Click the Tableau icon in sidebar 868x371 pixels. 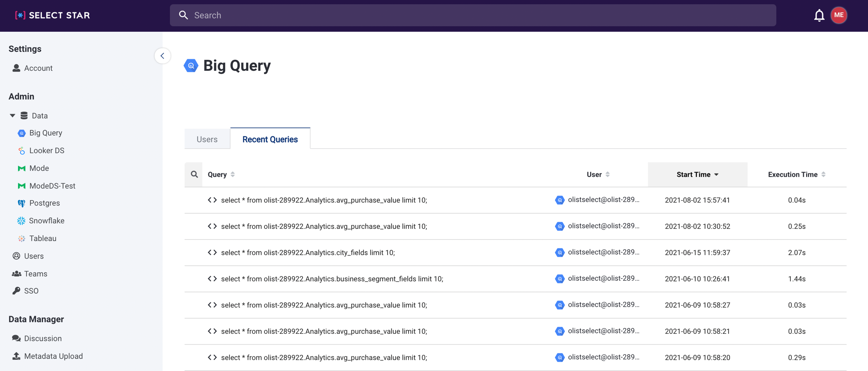21,239
